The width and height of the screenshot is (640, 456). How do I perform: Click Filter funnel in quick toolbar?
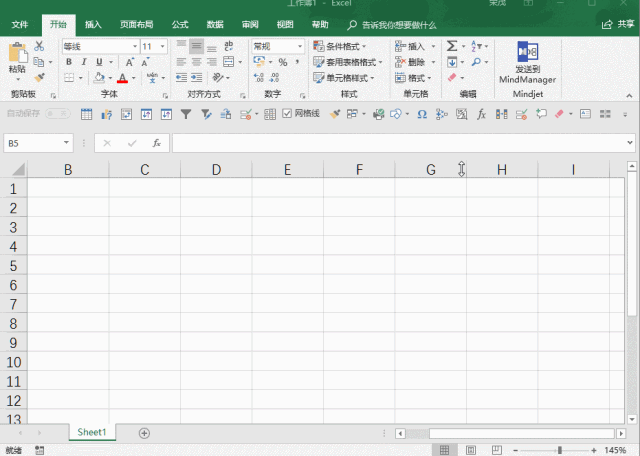tap(186, 114)
